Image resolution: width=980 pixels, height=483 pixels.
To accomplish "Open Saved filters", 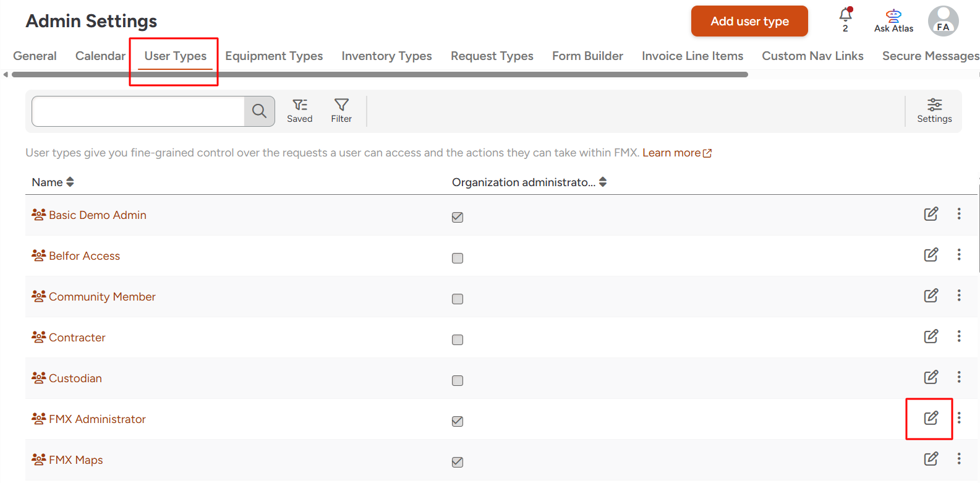I will (x=300, y=111).
